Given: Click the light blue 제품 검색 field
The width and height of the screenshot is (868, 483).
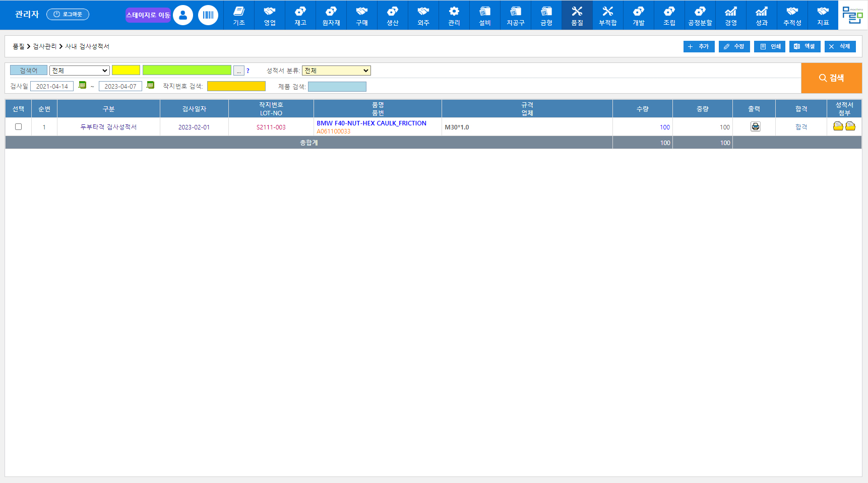Looking at the screenshot, I should [337, 87].
